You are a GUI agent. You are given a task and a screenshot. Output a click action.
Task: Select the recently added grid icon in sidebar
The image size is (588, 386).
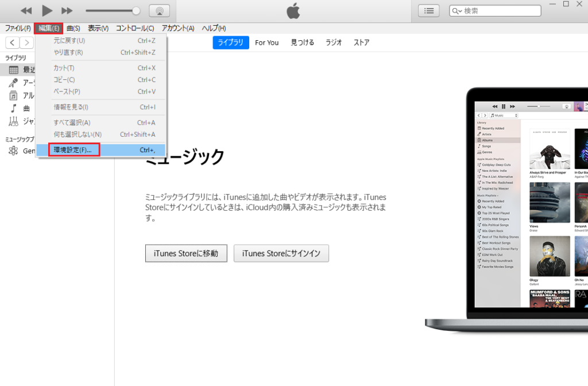pyautogui.click(x=14, y=70)
